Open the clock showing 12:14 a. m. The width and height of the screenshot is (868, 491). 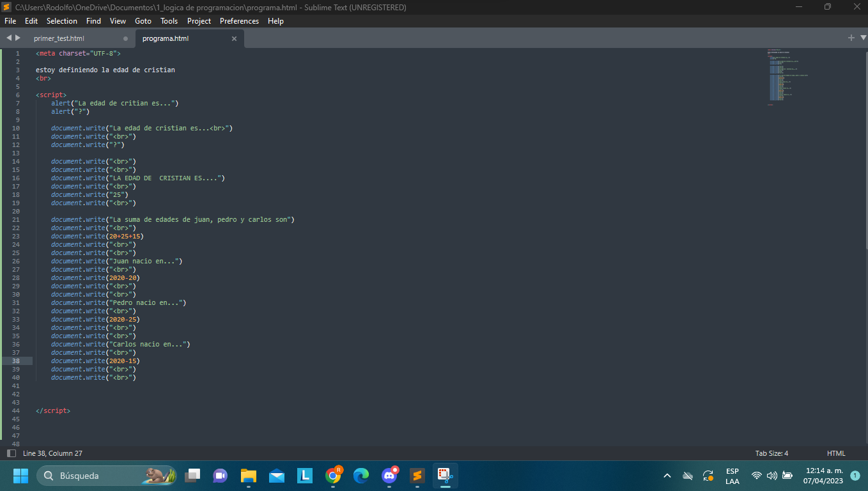point(823,476)
